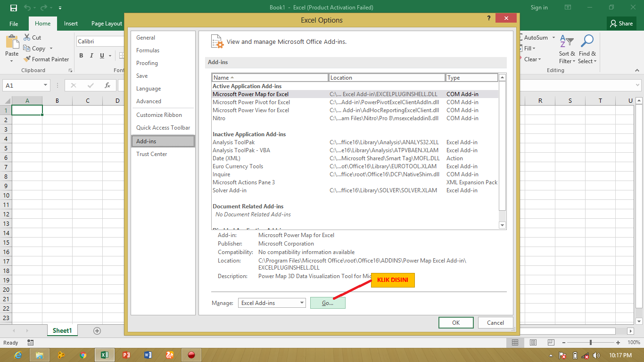The height and width of the screenshot is (362, 644).
Task: Click the Sort & Filter icon
Action: (567, 41)
